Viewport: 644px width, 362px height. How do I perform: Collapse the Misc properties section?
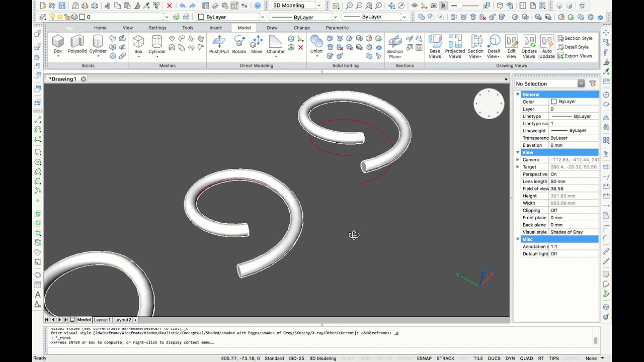518,239
